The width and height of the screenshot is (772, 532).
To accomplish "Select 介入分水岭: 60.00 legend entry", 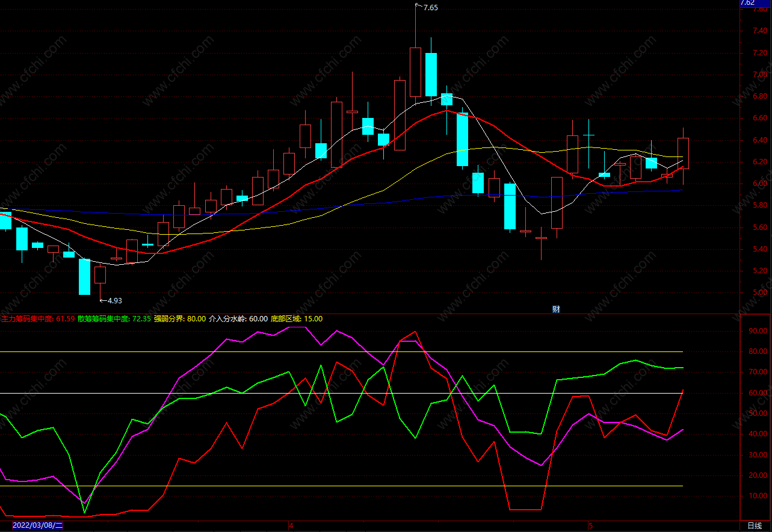I will click(238, 319).
